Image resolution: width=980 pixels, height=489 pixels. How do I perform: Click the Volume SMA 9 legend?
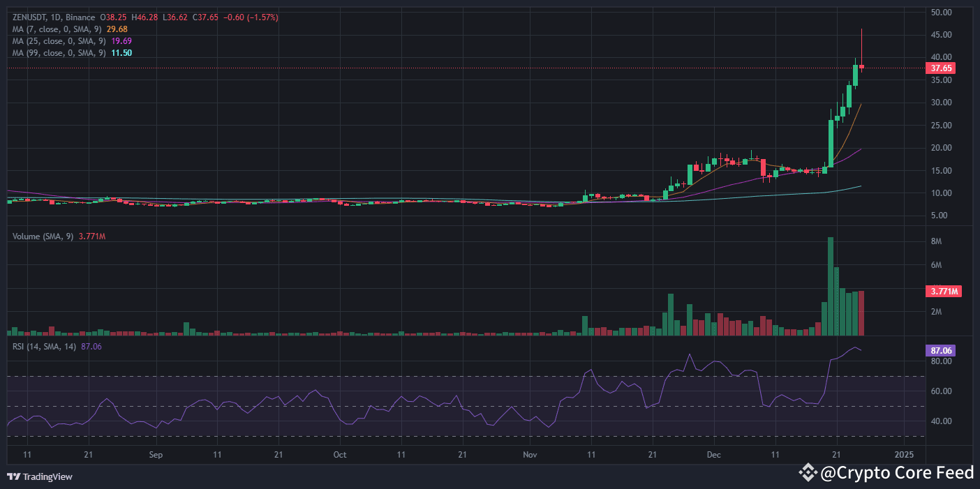coord(43,236)
